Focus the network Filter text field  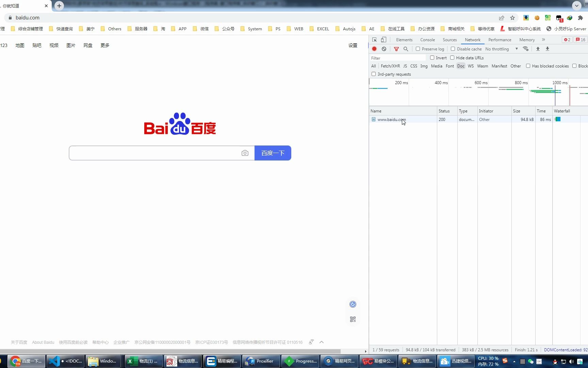tap(398, 58)
